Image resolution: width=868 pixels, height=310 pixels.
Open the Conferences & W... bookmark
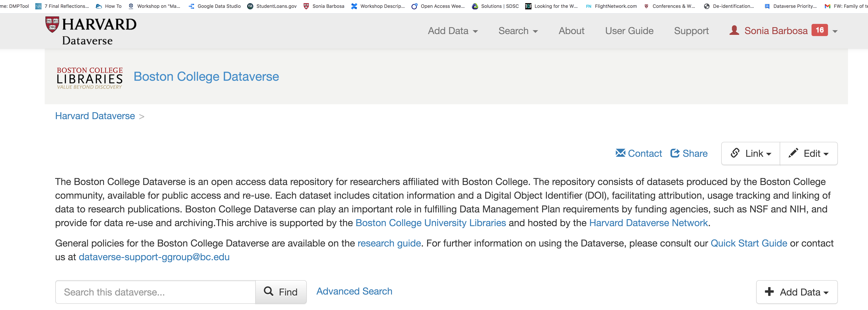(x=669, y=6)
